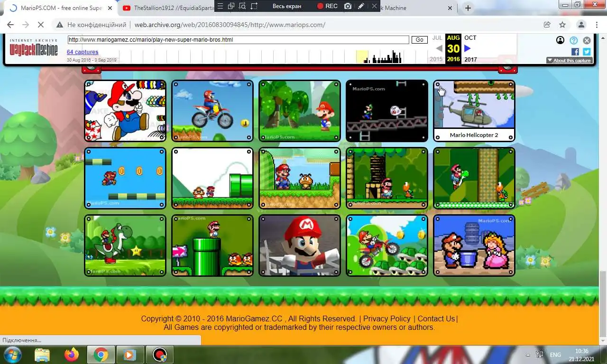Expand 'About this capture' dropdown

569,60
